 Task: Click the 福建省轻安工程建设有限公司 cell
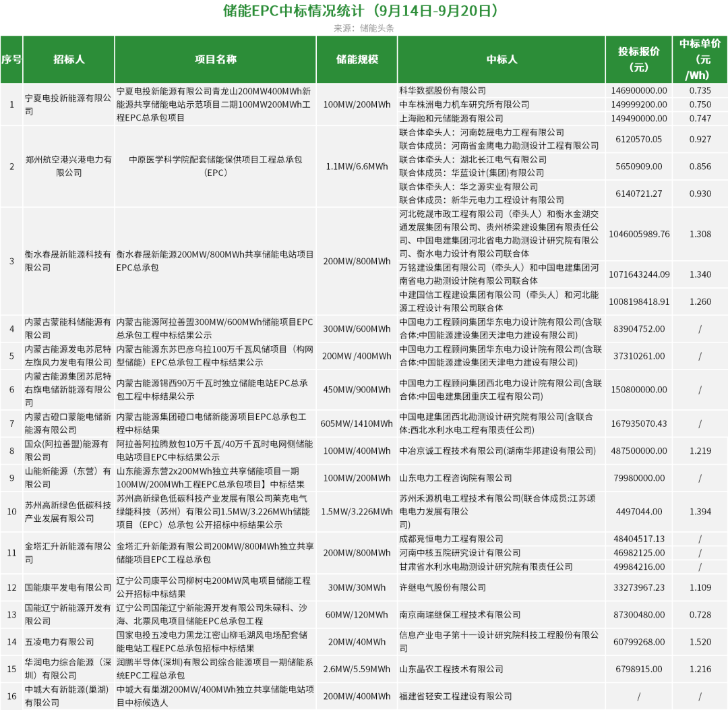pyautogui.click(x=456, y=697)
